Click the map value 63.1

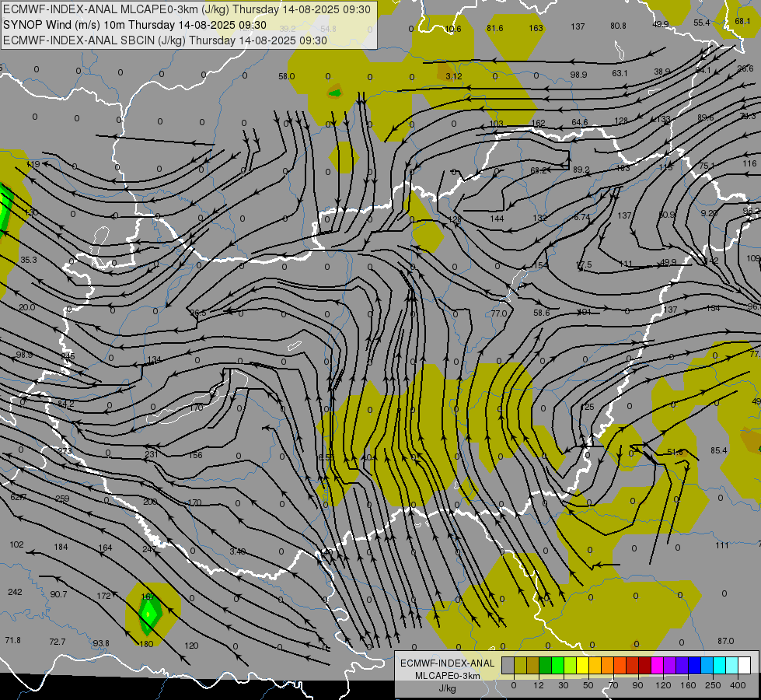pos(620,73)
